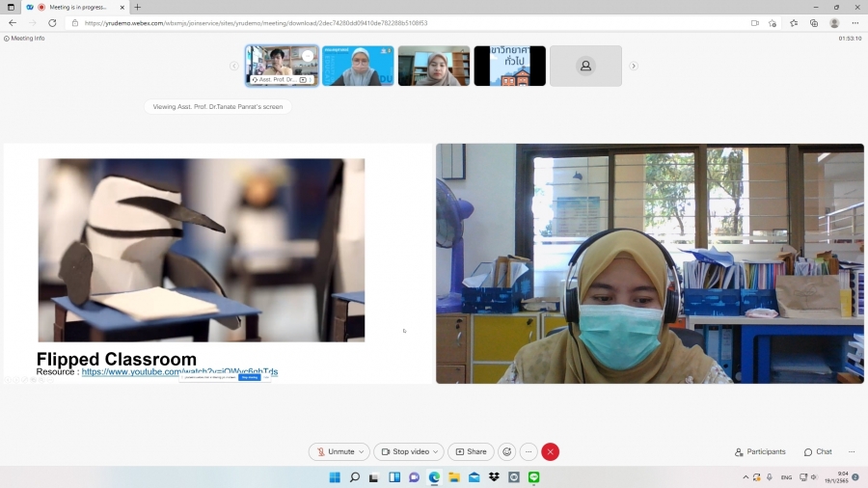Stop video camera
Viewport: 868px width, 488px height.
(x=405, y=451)
